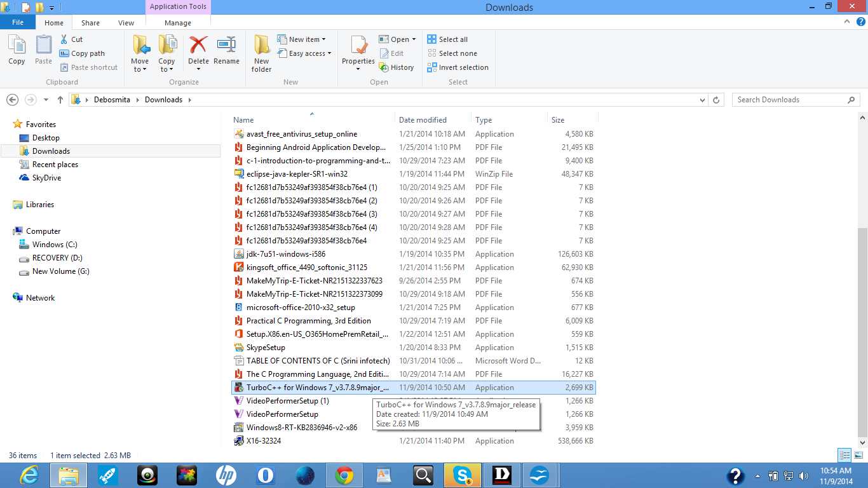The height and width of the screenshot is (488, 868).
Task: Click the Delete icon in ribbon
Action: [x=198, y=46]
